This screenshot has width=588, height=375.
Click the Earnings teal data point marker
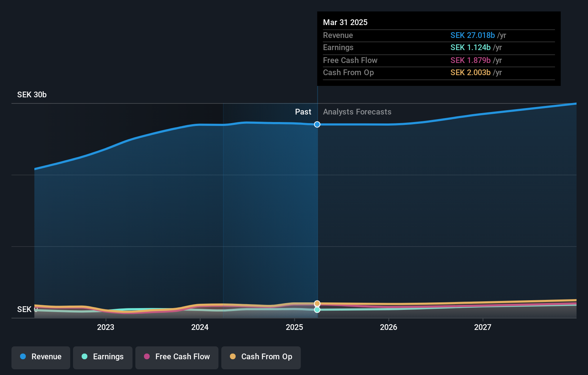(x=317, y=310)
